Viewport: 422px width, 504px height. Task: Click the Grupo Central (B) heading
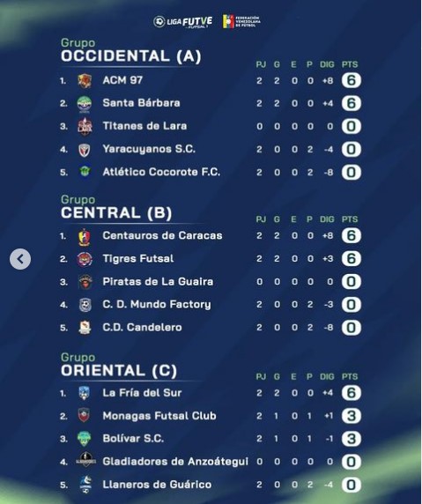[x=116, y=208]
